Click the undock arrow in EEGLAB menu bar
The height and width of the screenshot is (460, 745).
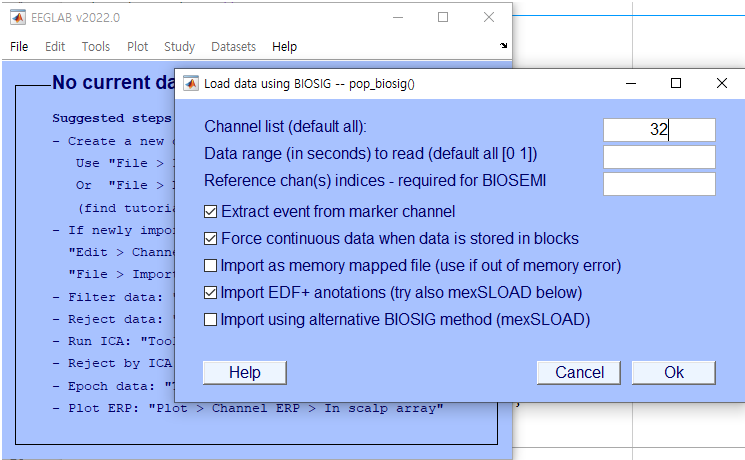pyautogui.click(x=504, y=46)
